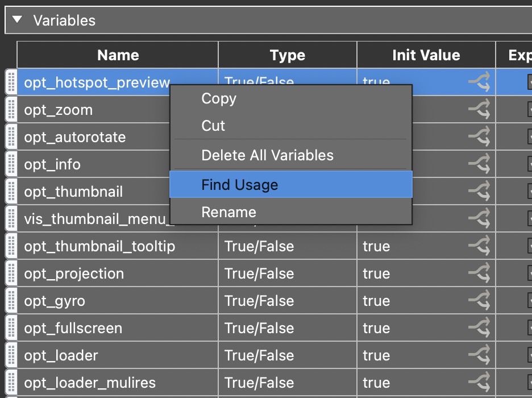The image size is (532, 398).
Task: Click the drag handle for the opt_loader_mulires row
Action: point(11,383)
